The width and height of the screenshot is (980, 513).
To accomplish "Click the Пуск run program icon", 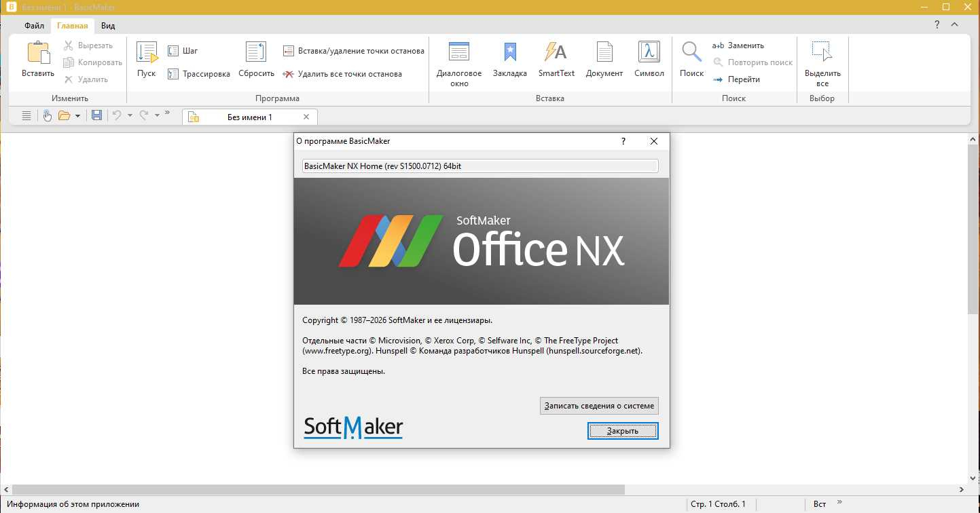I will tap(147, 52).
